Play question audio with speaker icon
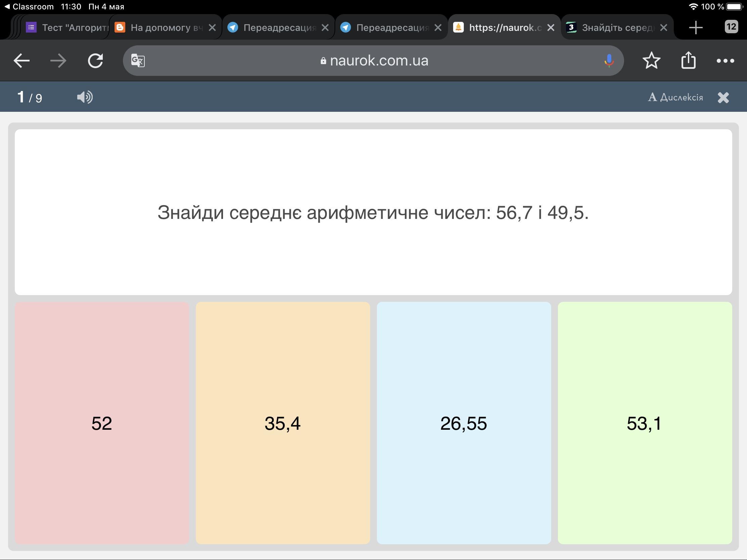 pos(85,97)
